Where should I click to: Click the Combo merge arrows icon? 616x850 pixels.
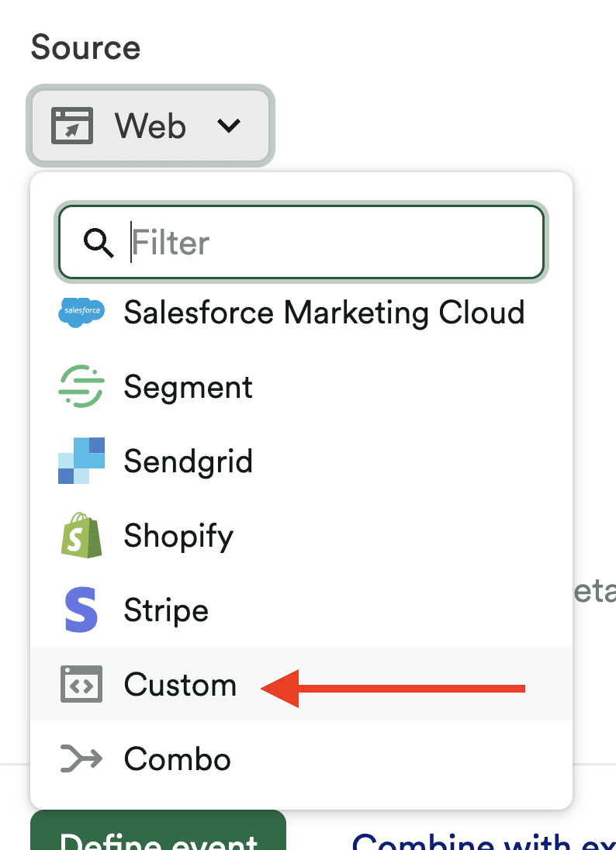click(80, 758)
